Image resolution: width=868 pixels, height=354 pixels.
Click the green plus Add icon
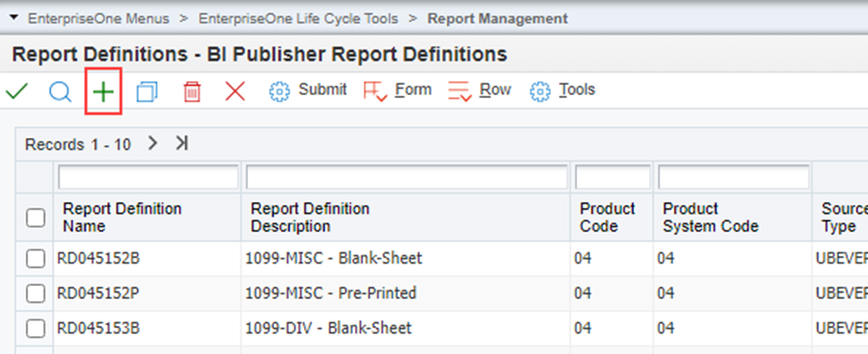click(103, 92)
